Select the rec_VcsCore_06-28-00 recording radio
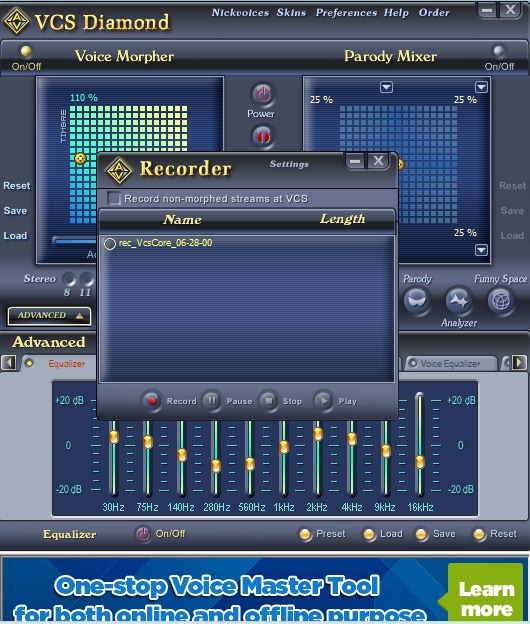The height and width of the screenshot is (624, 530). 110,244
